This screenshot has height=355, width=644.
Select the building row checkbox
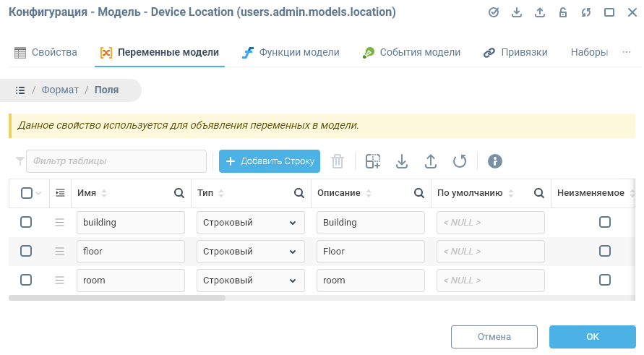[26, 223]
